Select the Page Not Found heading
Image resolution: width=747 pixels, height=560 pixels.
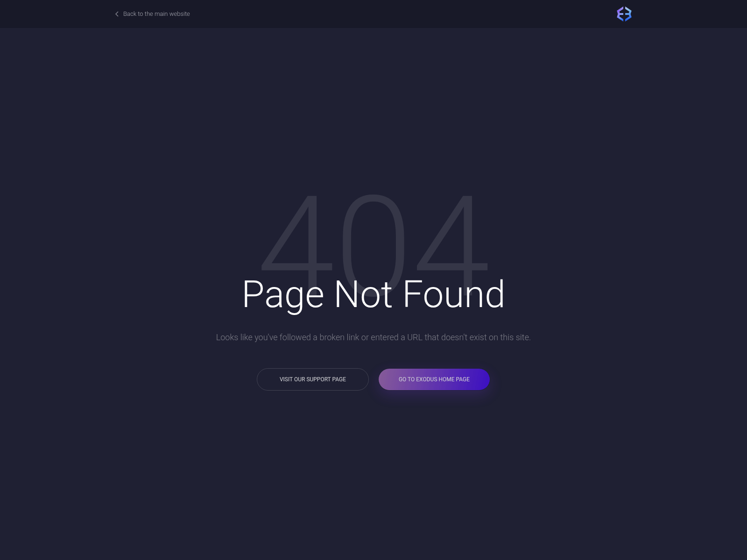point(373,294)
